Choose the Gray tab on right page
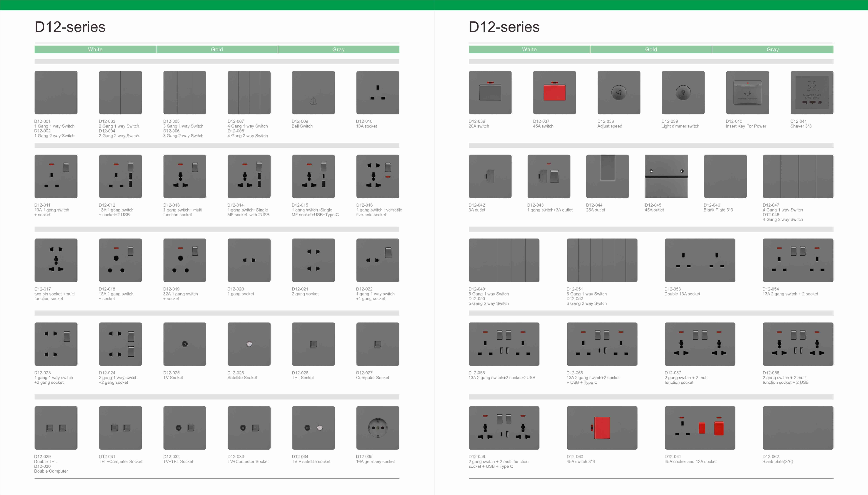868x495 pixels. coord(773,50)
